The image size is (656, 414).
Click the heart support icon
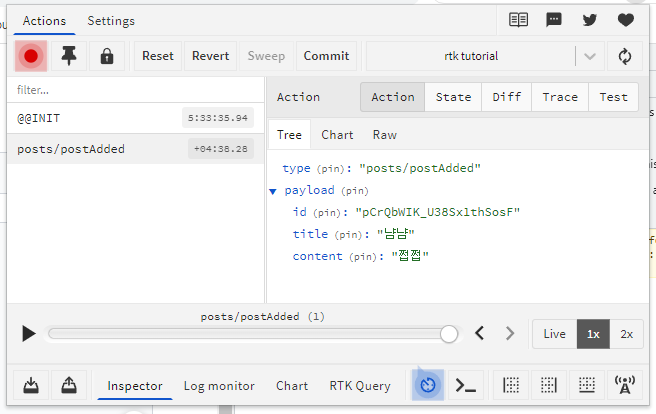625,20
